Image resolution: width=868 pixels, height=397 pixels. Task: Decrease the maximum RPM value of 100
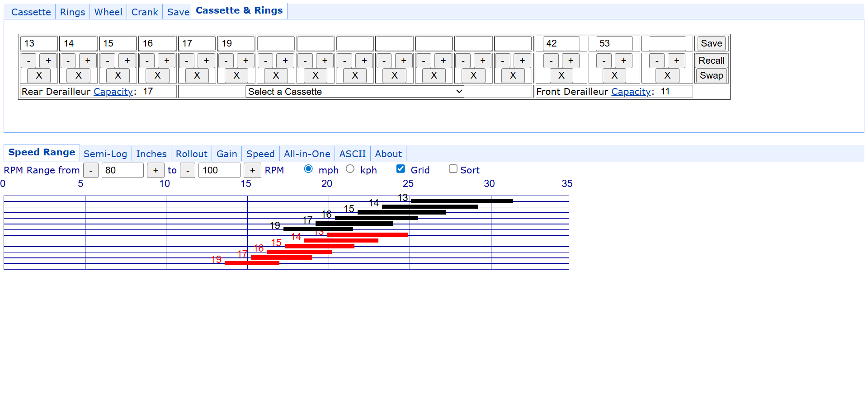tap(188, 170)
